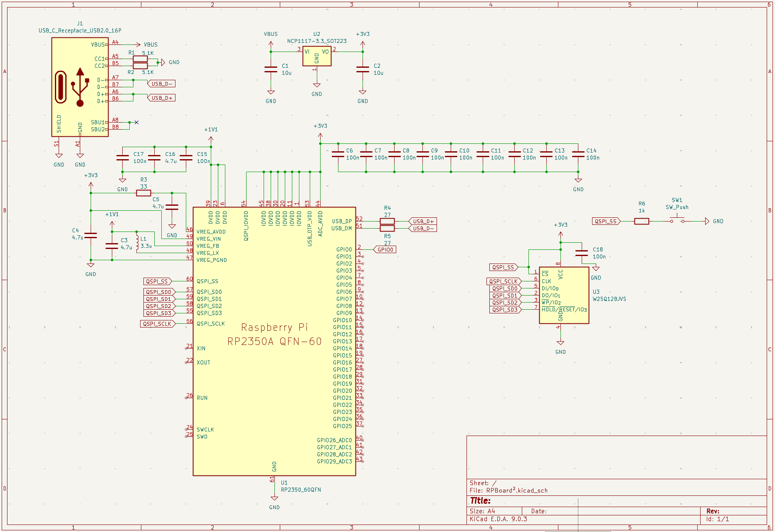Select the QSPI_SS label left of R6
This screenshot has height=532, width=775.
[x=606, y=221]
